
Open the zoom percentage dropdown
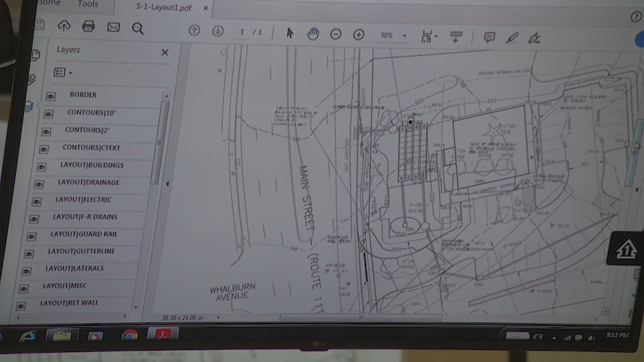pos(405,36)
